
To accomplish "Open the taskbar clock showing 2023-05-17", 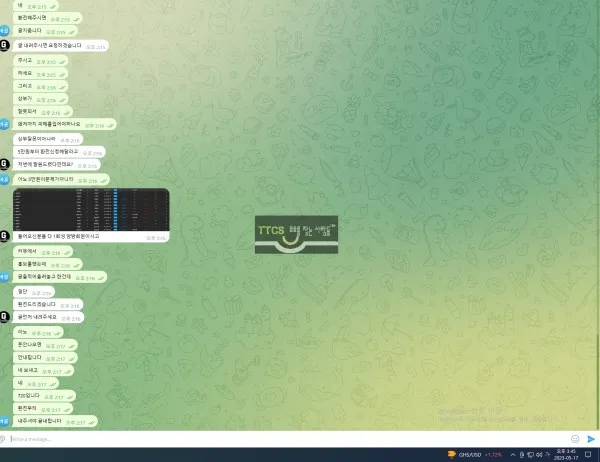I will pyautogui.click(x=566, y=455).
